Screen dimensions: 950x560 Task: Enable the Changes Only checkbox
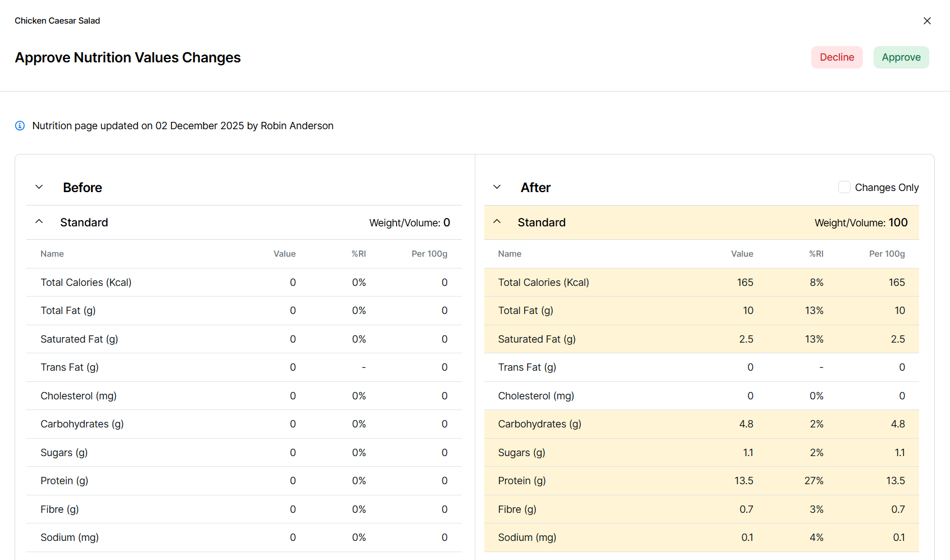point(844,187)
